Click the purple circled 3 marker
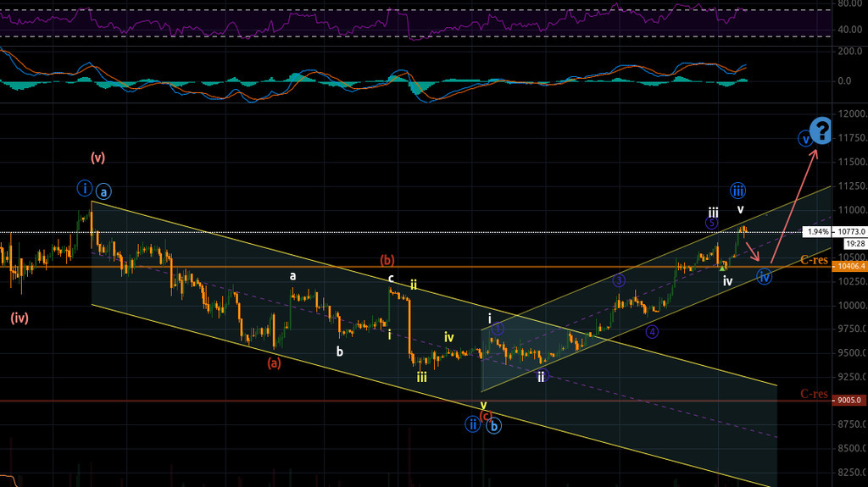 (619, 280)
